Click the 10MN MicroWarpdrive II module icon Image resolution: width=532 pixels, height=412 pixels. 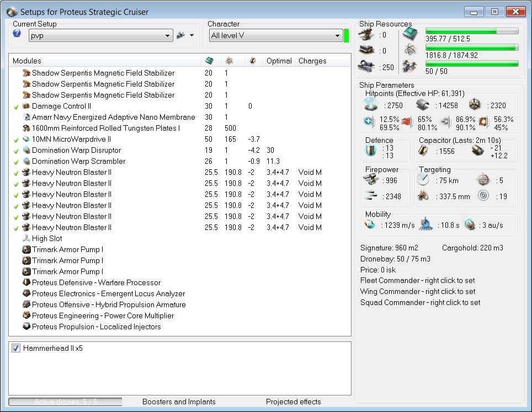click(26, 139)
